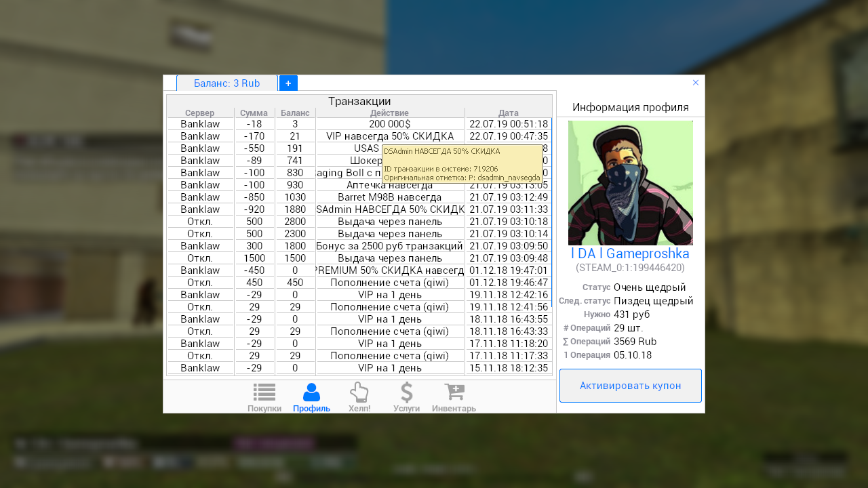Open the Покупки purchases list icon
868x488 pixels.
click(x=264, y=397)
